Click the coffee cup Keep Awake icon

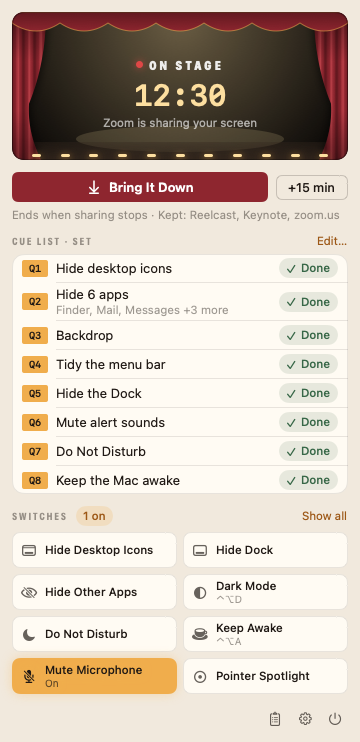(200, 635)
